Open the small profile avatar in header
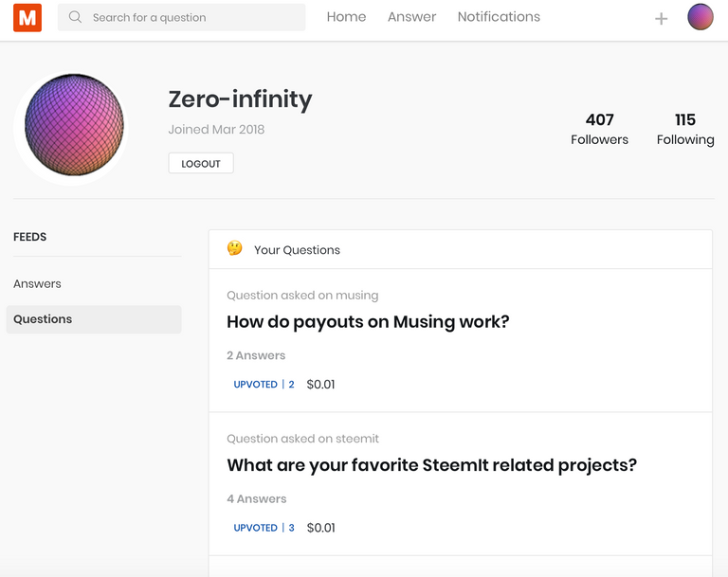The image size is (728, 577). tap(701, 17)
